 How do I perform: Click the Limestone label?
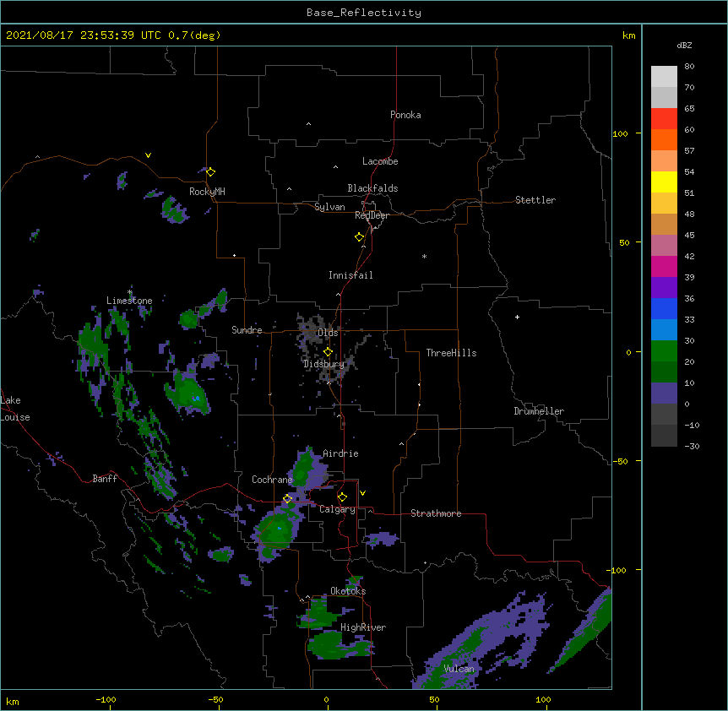[129, 301]
